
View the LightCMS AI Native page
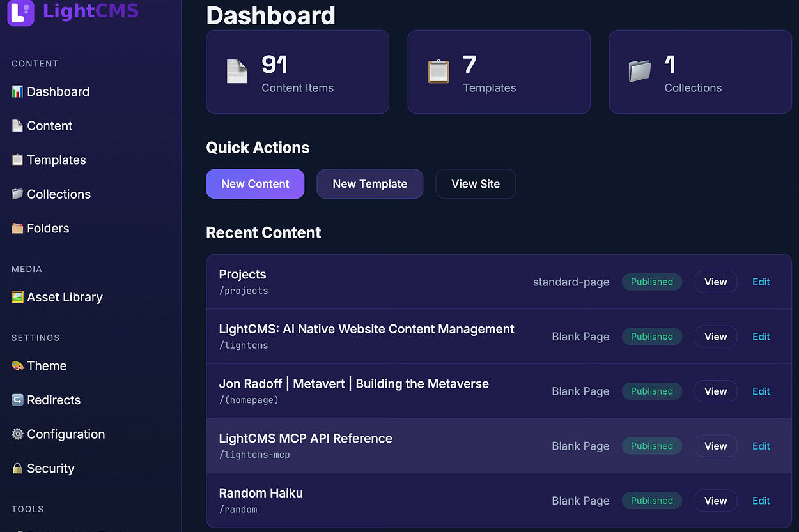click(x=716, y=337)
